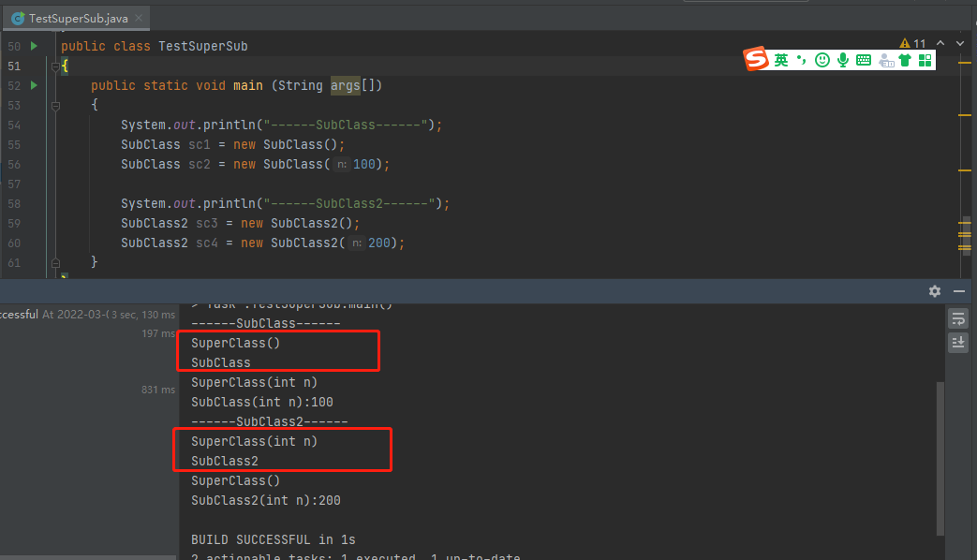This screenshot has height=560, width=977.
Task: Click console line SubClass2(int n):200
Action: 266,500
